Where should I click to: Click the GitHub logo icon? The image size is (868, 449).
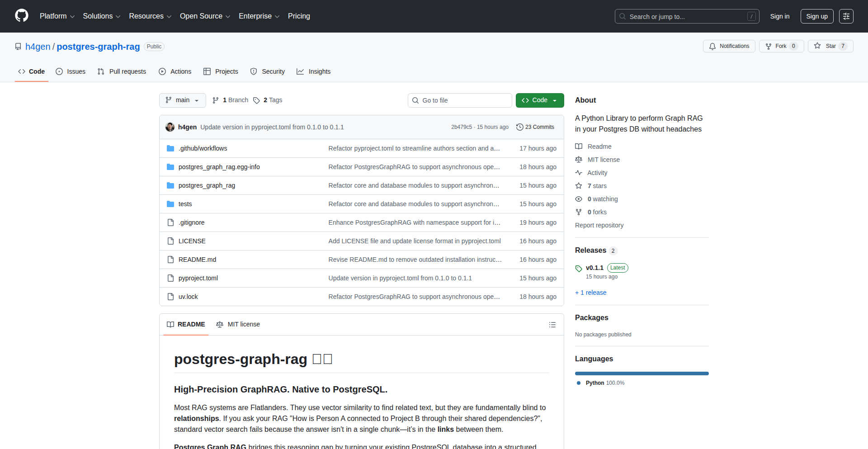[x=21, y=16]
